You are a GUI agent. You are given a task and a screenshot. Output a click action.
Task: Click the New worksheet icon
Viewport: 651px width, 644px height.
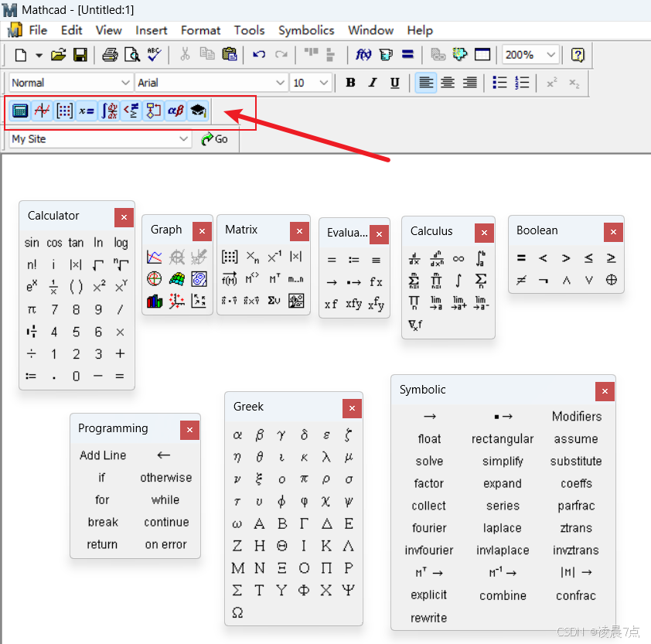tap(21, 55)
